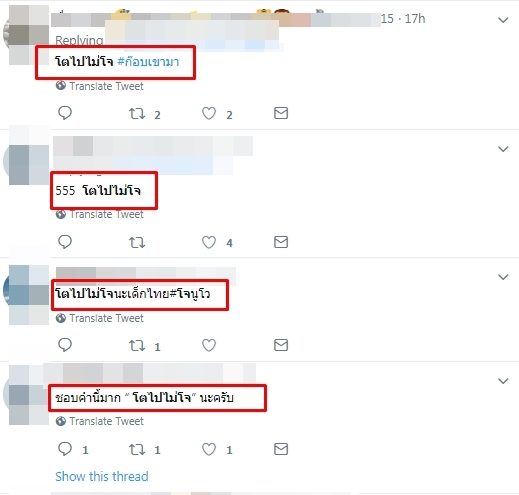The width and height of the screenshot is (519, 495).
Task: Reply to the 'ชอบคำนี้มาก' tweet
Action: (65, 449)
